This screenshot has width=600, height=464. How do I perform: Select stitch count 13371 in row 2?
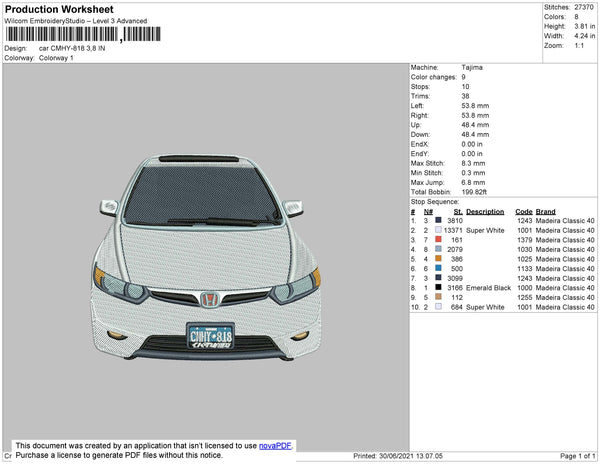coord(453,230)
